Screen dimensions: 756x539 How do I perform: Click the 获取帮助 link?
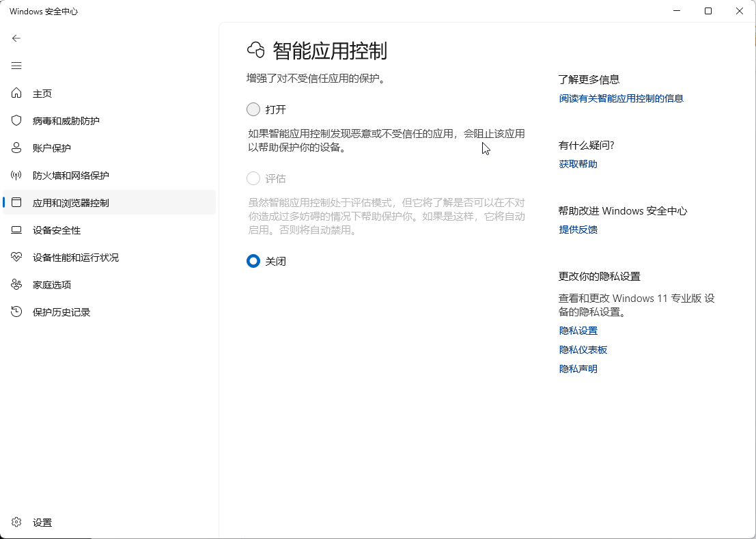pyautogui.click(x=578, y=164)
